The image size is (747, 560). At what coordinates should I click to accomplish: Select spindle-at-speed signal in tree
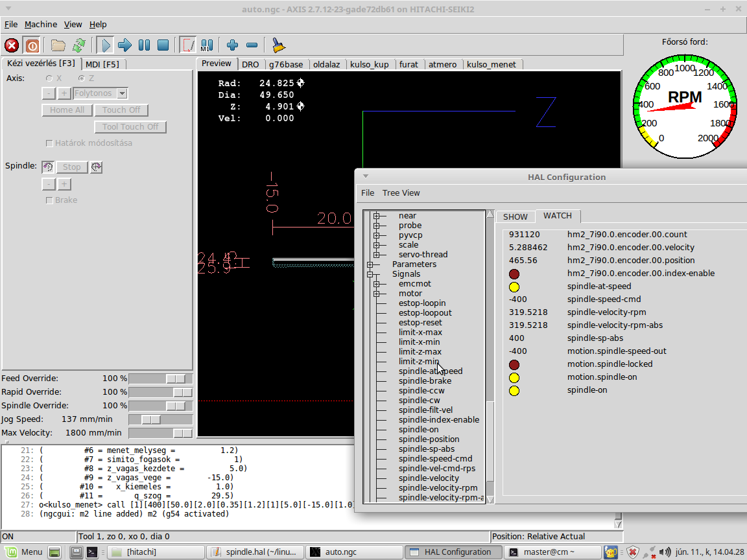tap(430, 371)
